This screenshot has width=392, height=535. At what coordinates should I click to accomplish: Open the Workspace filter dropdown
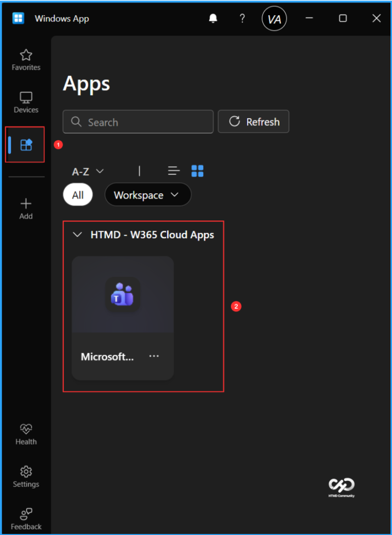tap(148, 195)
